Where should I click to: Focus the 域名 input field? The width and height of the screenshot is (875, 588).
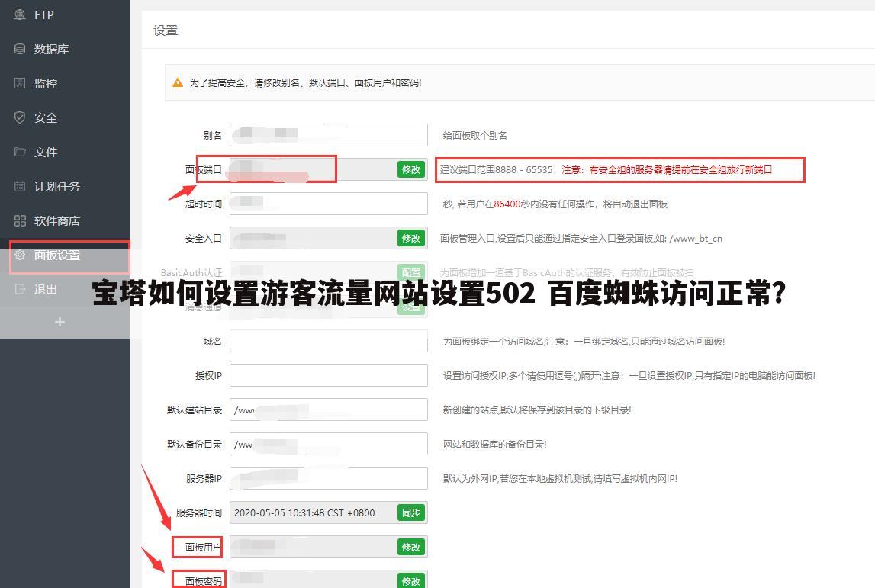pyautogui.click(x=329, y=341)
